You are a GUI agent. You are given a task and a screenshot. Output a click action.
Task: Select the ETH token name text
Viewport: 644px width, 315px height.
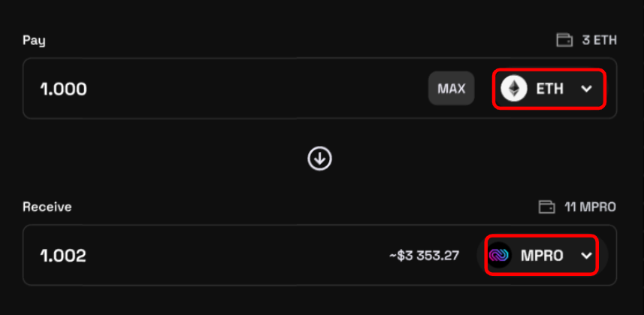pos(549,89)
